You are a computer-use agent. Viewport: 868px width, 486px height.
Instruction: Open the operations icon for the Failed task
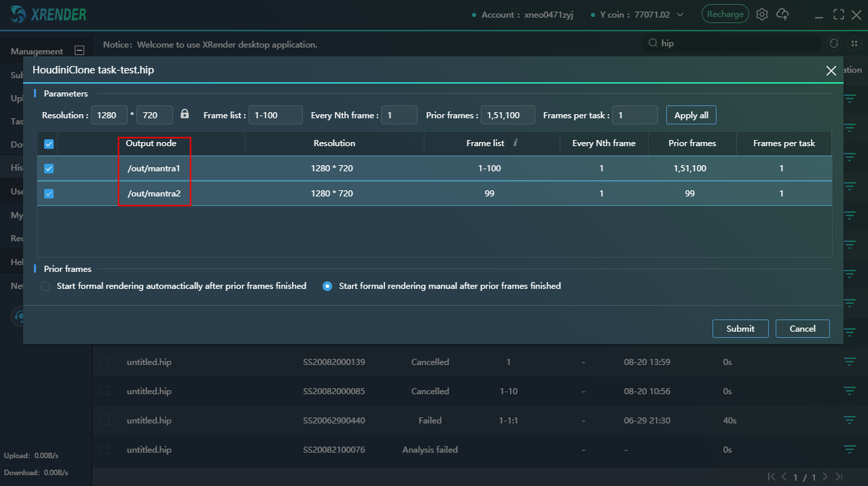click(x=849, y=420)
